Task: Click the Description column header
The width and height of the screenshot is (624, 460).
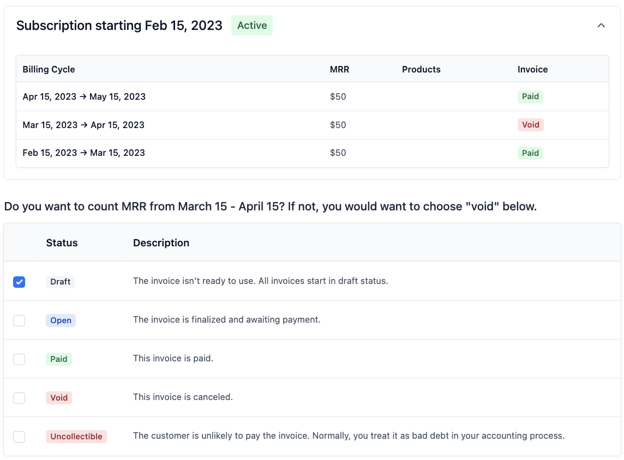Action: click(161, 243)
